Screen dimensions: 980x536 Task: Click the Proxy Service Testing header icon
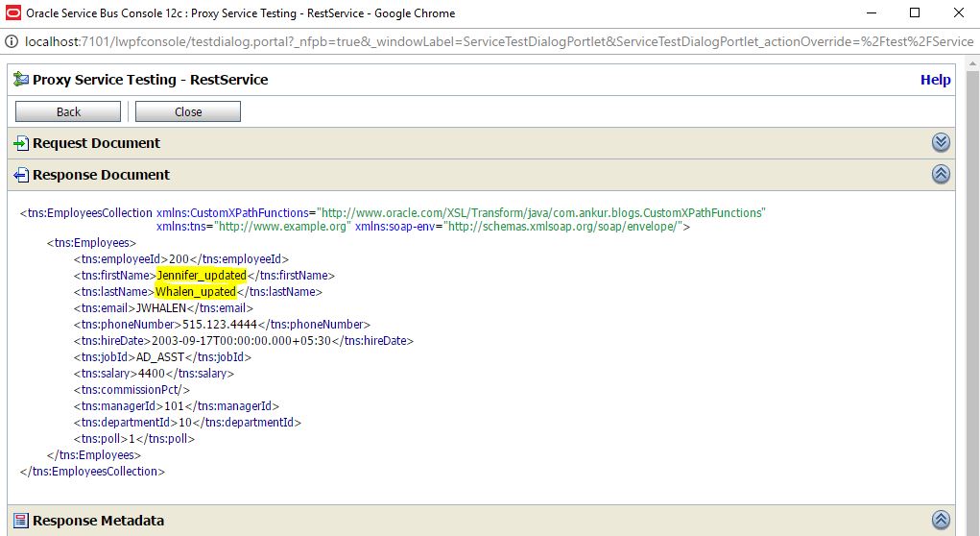[21, 79]
